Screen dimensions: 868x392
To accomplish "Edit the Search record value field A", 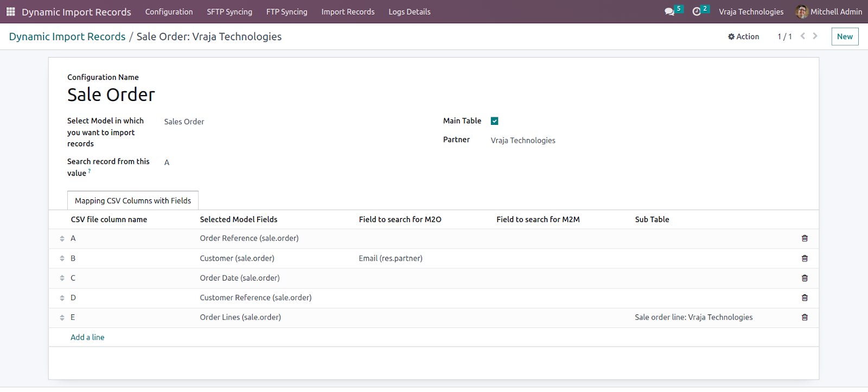I will (167, 162).
